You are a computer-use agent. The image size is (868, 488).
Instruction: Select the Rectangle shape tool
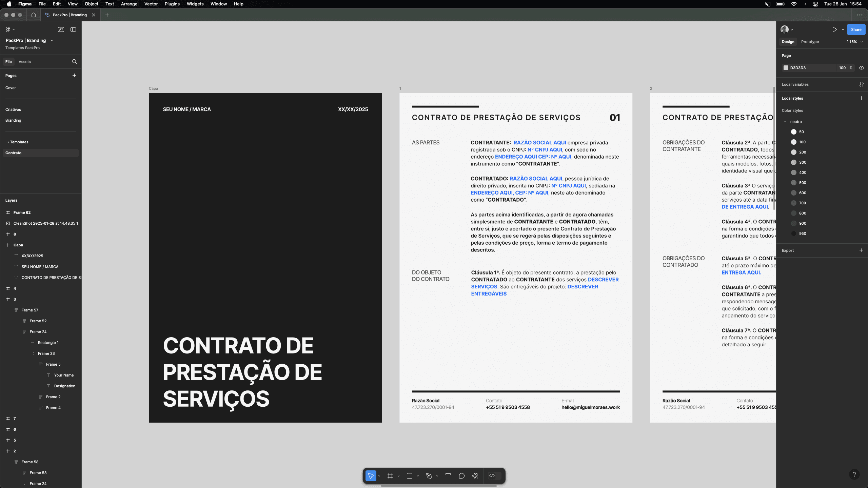410,476
